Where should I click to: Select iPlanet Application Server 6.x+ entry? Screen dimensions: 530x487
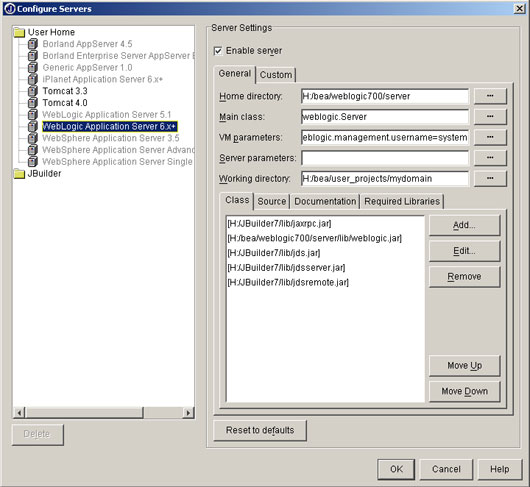102,79
